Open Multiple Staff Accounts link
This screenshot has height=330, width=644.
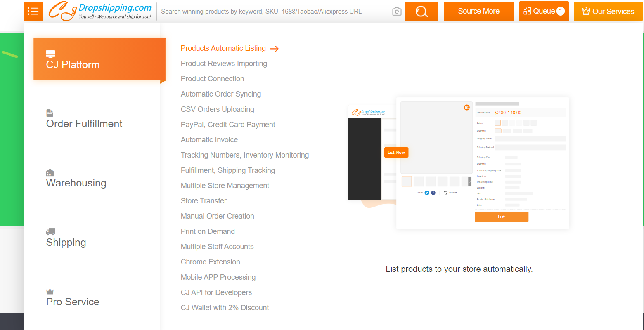tap(217, 247)
